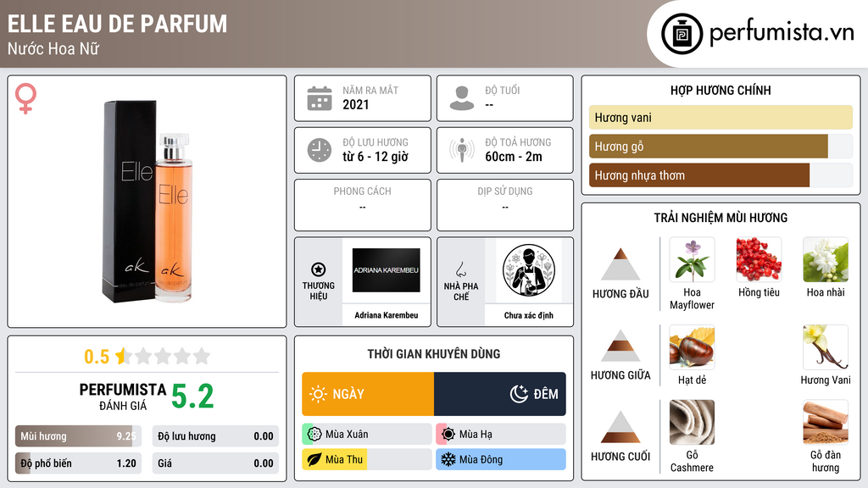
Task: Click the Adriana Karembeu brand name text
Action: tap(387, 315)
